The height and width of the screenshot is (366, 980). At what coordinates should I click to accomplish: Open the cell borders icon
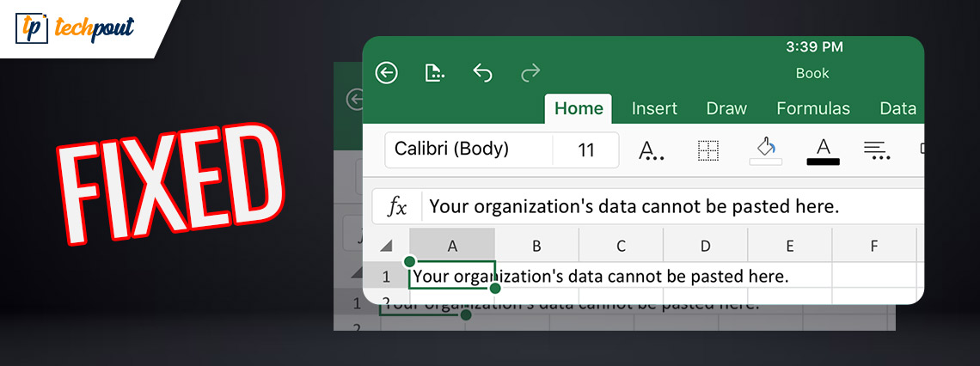coord(708,150)
